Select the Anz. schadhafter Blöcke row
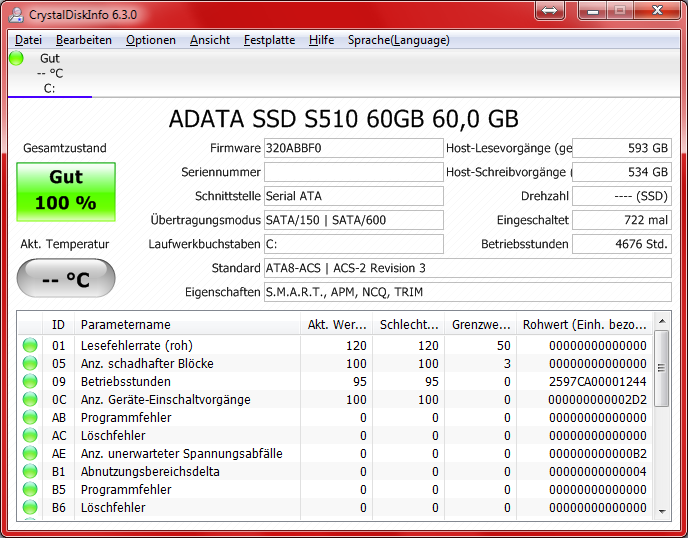This screenshot has height=542, width=692. coord(335,363)
